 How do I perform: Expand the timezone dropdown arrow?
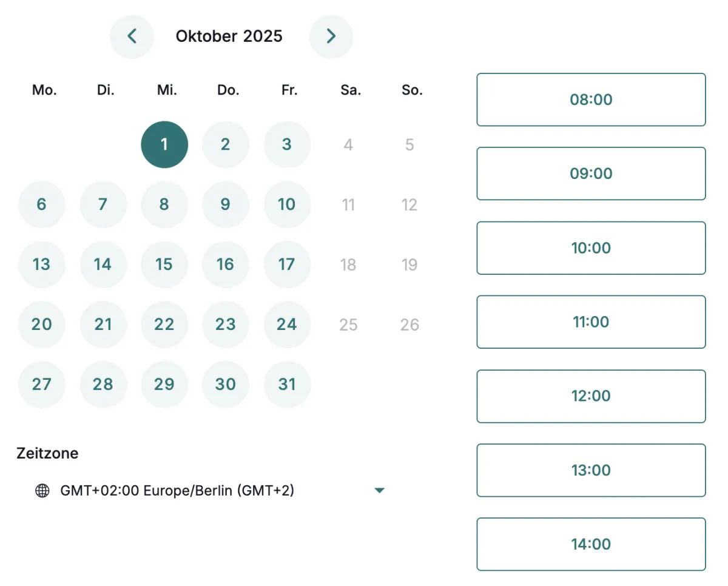[x=379, y=490]
